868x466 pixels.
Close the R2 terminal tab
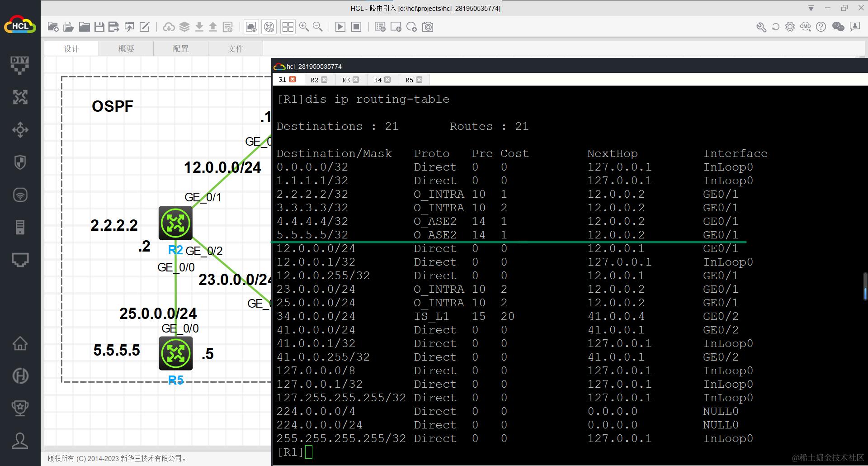pos(324,80)
